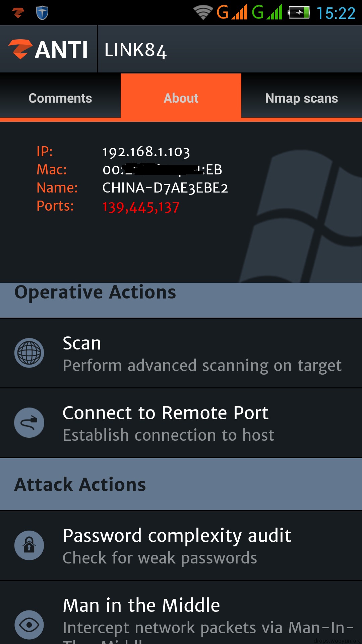
Task: Launch Man in the Middle attack
Action: 181,612
